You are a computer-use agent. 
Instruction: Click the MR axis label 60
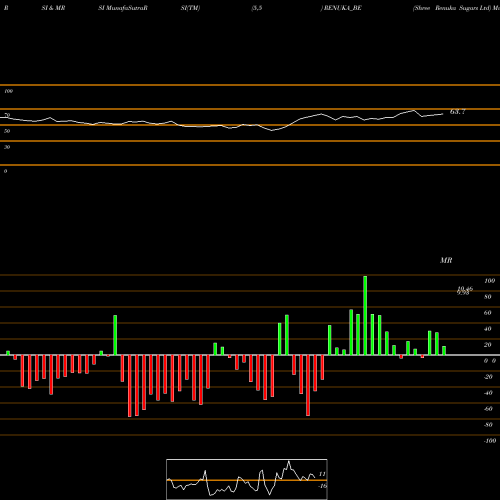pyautogui.click(x=488, y=313)
